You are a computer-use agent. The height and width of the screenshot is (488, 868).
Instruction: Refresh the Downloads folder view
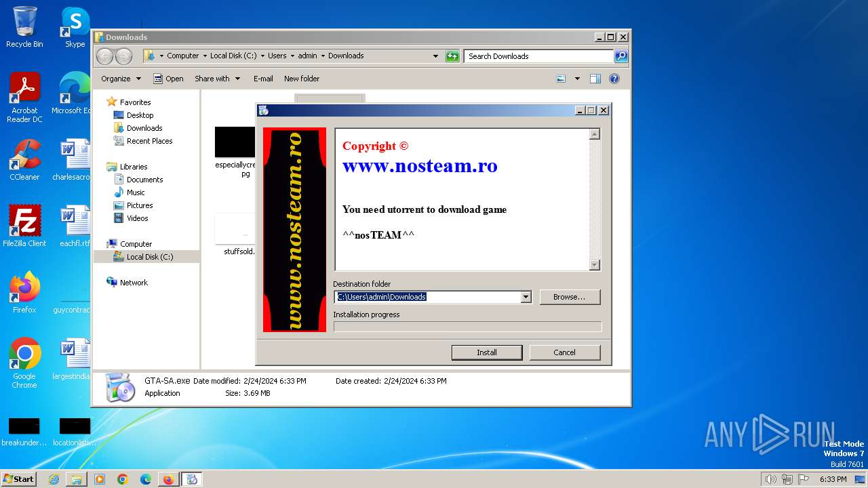click(452, 56)
